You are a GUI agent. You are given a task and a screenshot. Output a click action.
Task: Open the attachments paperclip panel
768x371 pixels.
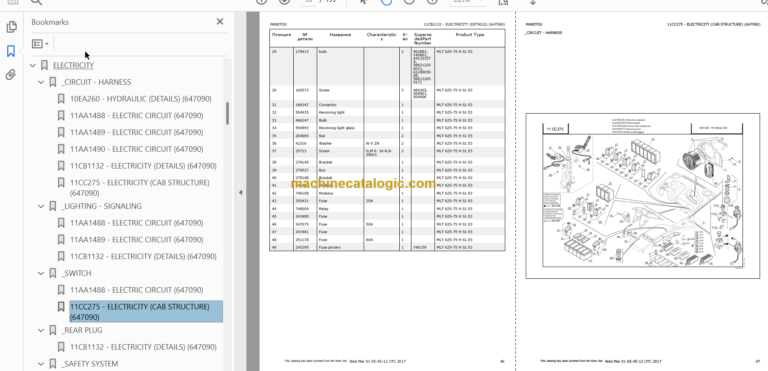pos(11,75)
